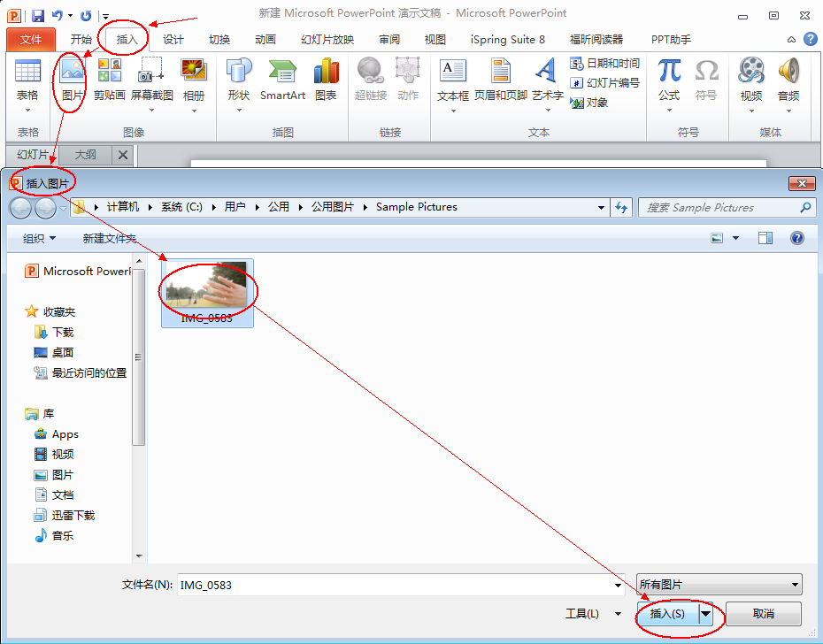
Task: Open 迅雷下载 library
Action: [x=65, y=516]
